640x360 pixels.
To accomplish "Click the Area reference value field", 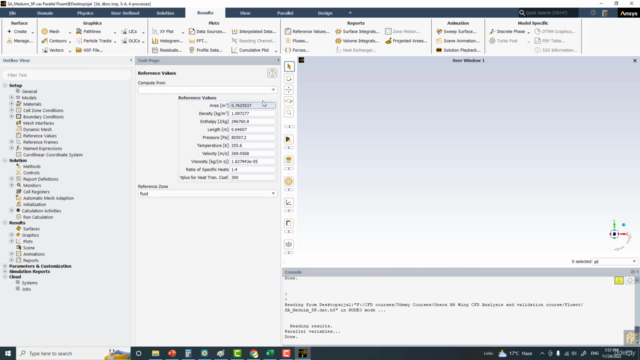I will (x=253, y=105).
